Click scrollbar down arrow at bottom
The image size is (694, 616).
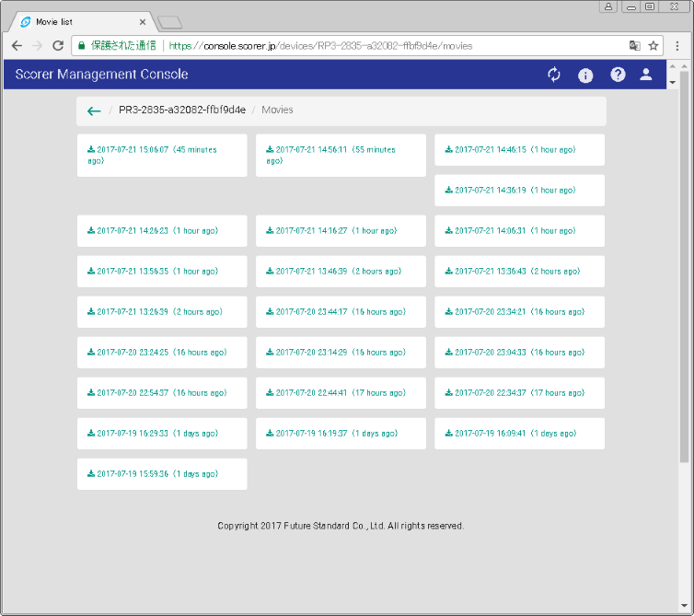(x=684, y=605)
